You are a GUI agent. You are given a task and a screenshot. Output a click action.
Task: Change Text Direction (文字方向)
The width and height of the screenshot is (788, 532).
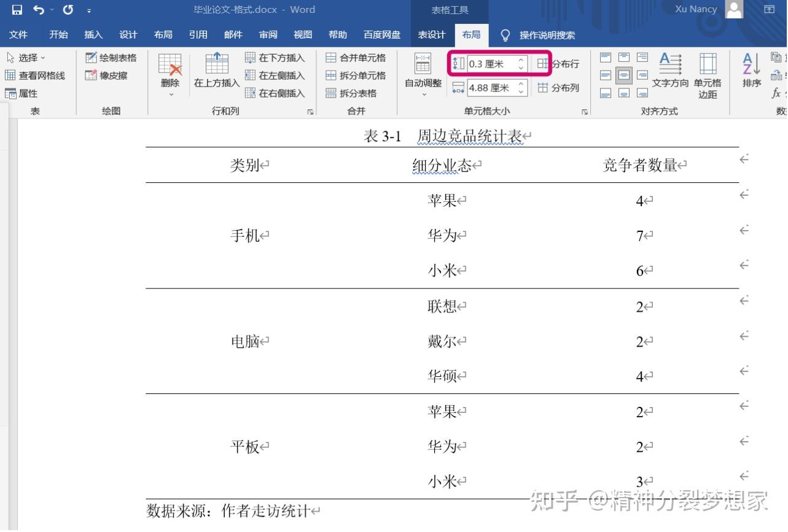670,71
